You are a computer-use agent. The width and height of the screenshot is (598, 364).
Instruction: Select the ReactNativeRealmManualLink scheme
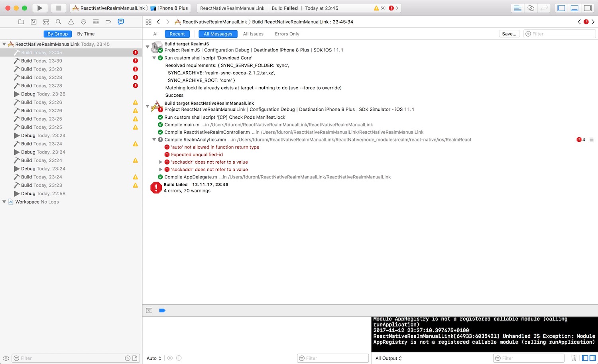(109, 8)
